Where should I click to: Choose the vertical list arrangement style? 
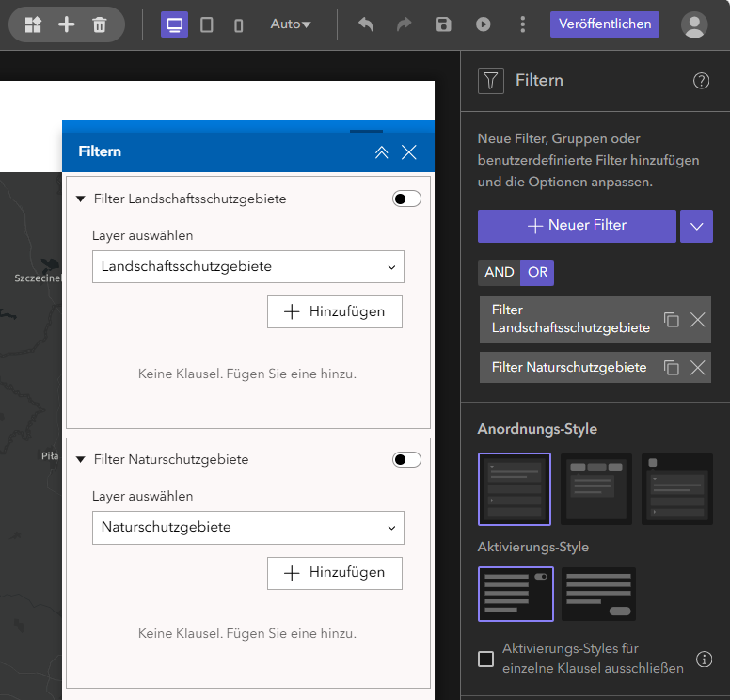pyautogui.click(x=515, y=489)
